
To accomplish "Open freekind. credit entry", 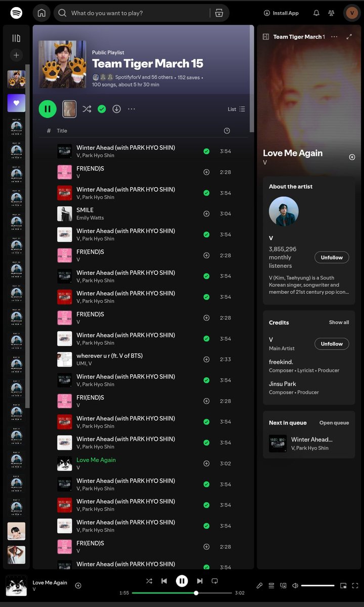I will pos(281,362).
